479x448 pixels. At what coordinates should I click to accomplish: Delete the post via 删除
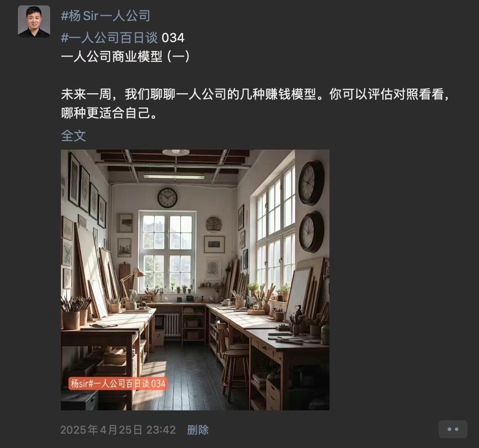pyautogui.click(x=198, y=430)
